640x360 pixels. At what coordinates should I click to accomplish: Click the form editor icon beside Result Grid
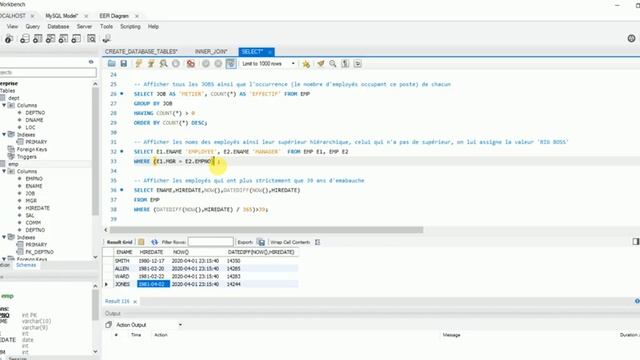(141, 242)
